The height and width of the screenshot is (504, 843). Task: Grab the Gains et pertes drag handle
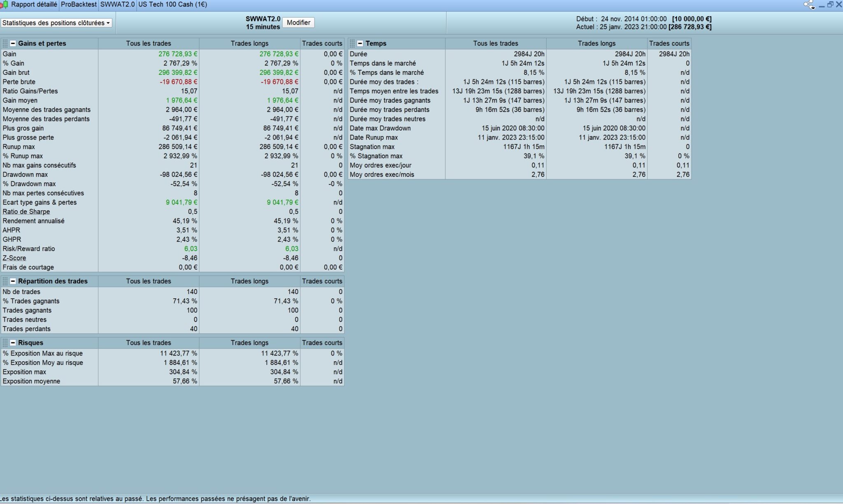point(5,44)
